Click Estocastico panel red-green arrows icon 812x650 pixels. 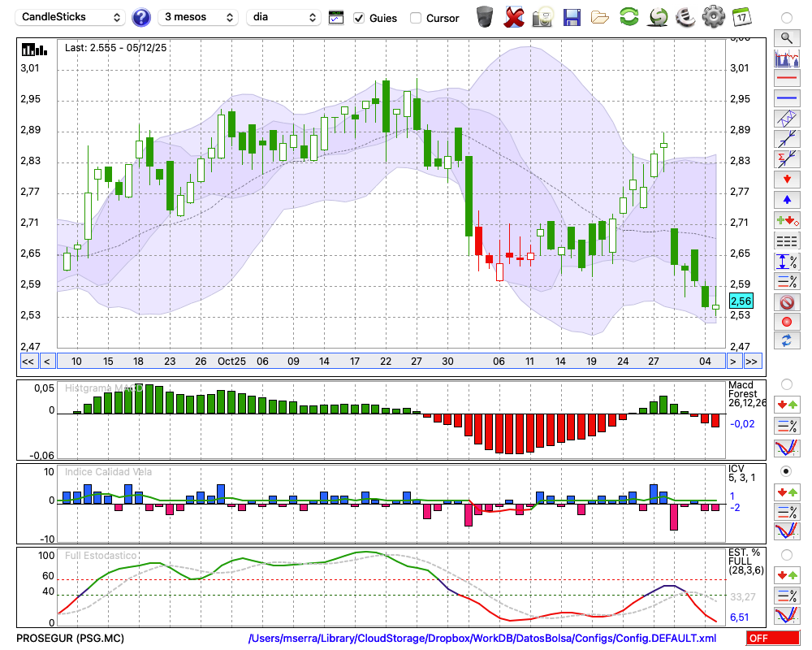click(787, 574)
